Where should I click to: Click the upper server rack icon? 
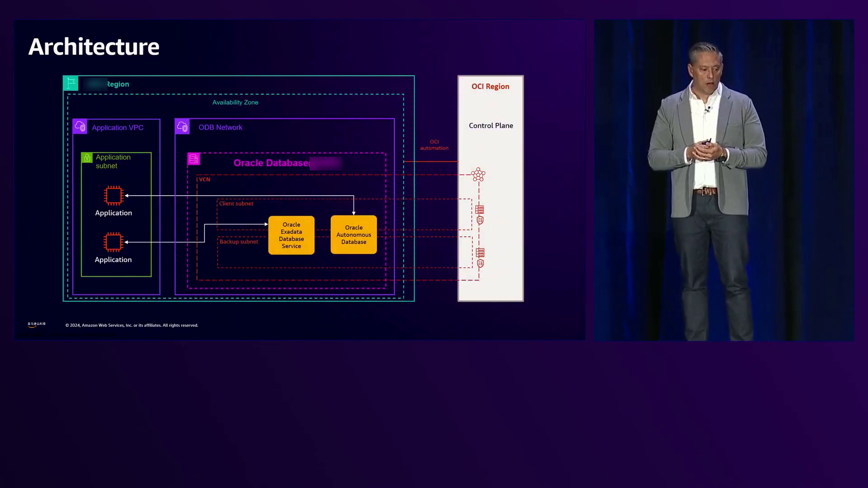pyautogui.click(x=480, y=210)
